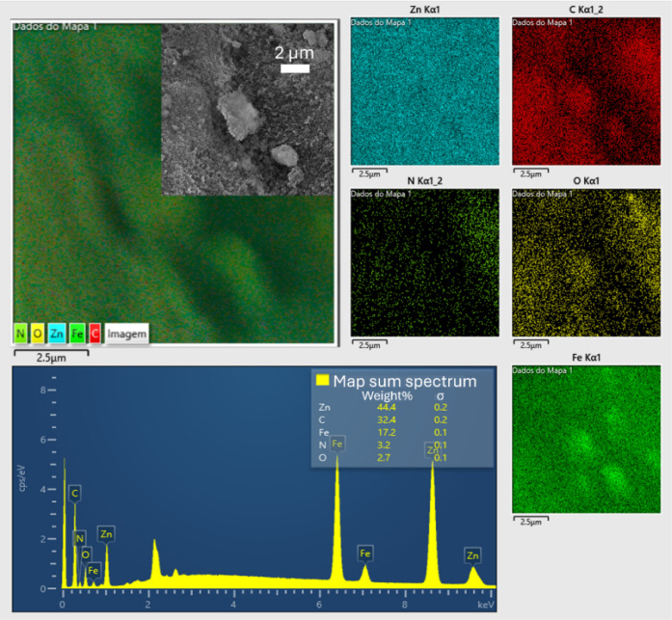Click the Zn peak label near 9.6 keV
The height and width of the screenshot is (620, 672).
point(472,555)
